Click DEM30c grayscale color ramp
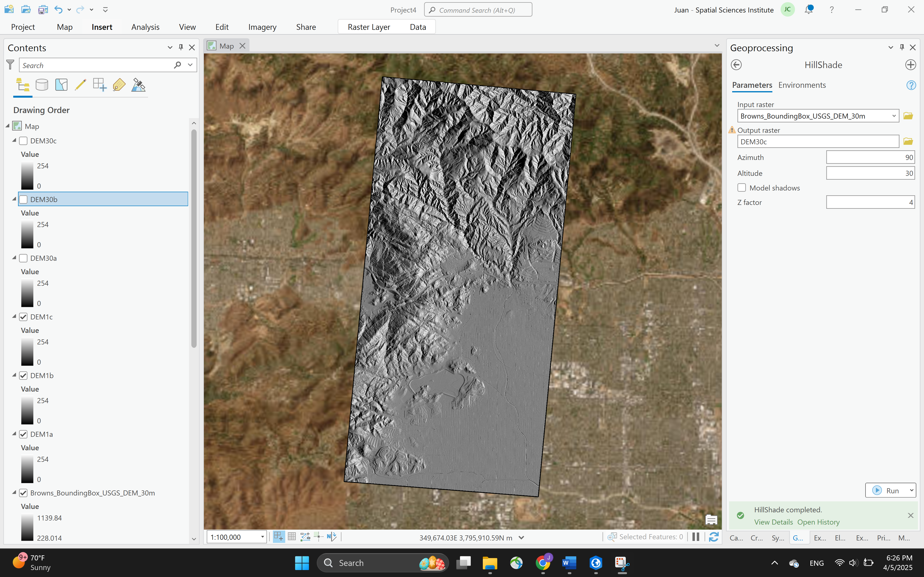 tap(27, 176)
